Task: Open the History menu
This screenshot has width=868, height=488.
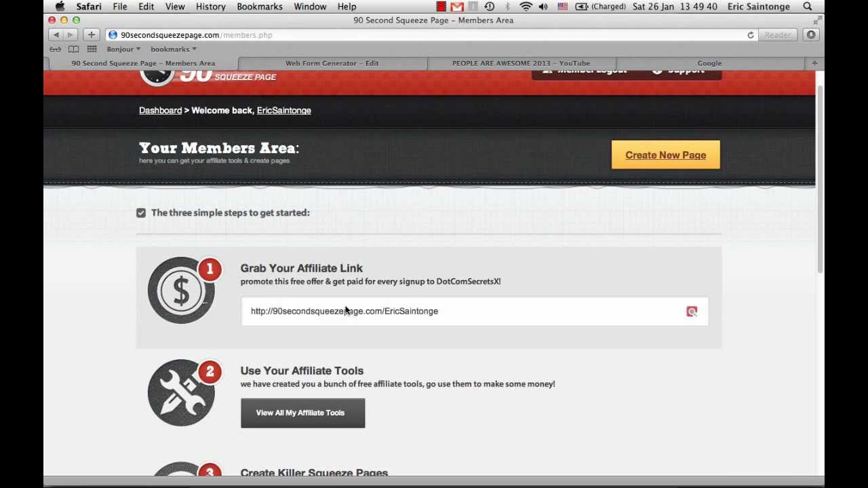Action: click(x=211, y=6)
